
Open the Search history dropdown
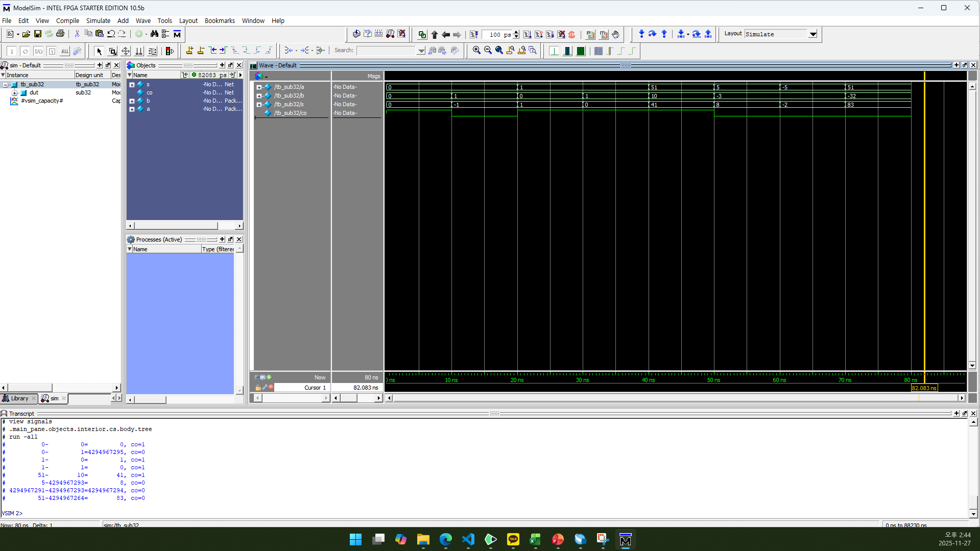[420, 50]
